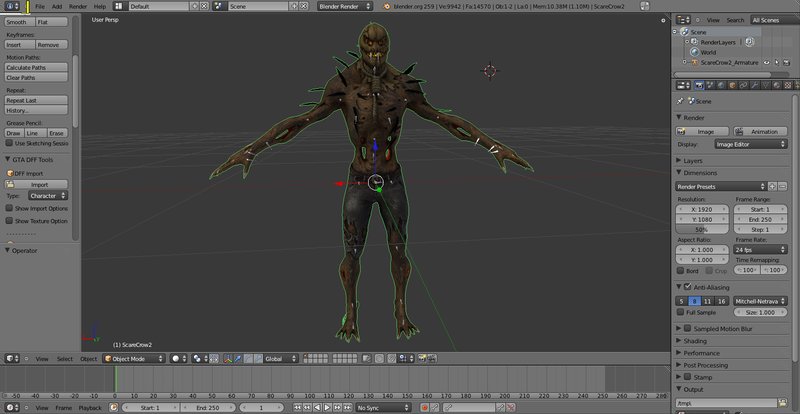Click the Grease Pencil Erase button

57,133
